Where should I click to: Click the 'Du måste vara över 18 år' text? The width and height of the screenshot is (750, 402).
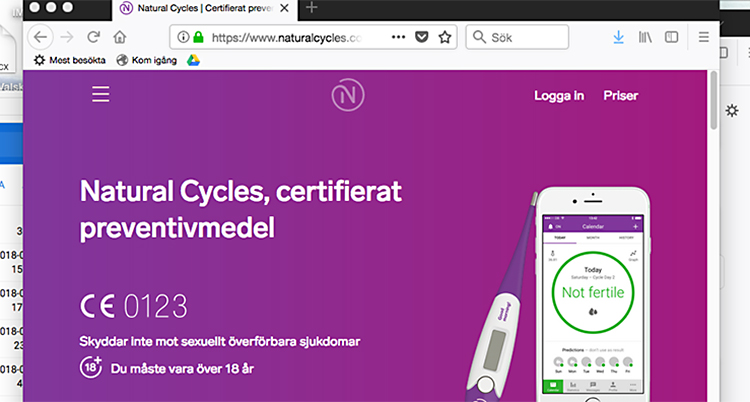pyautogui.click(x=182, y=368)
